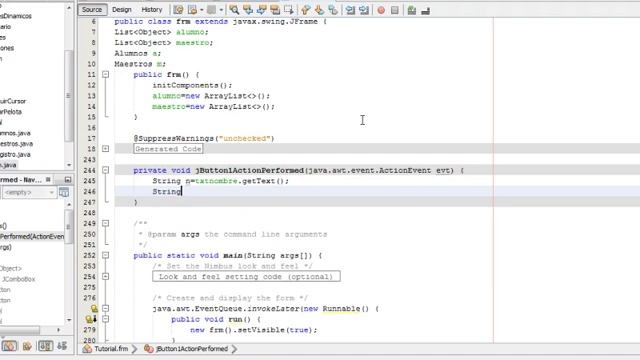Click Stop Macro Recording square icon
Screen dimensions: 640x360
click(395, 10)
